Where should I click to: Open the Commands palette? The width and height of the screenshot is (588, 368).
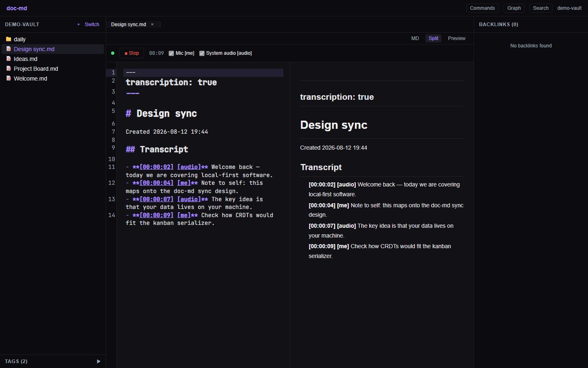click(482, 8)
